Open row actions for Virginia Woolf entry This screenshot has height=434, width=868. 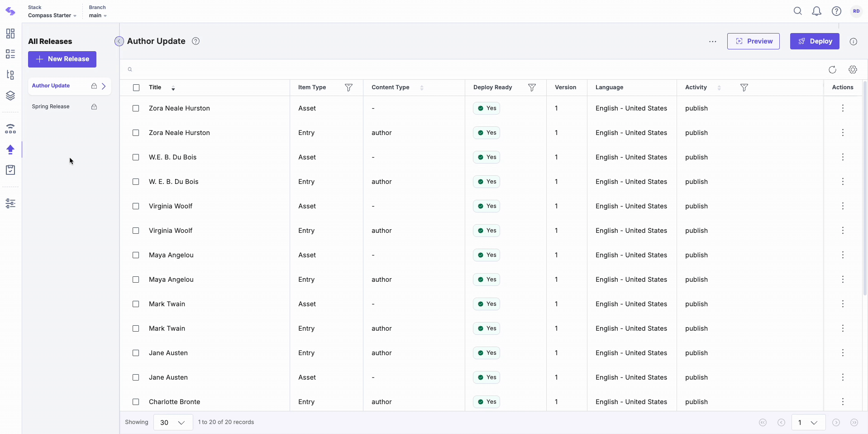[843, 231]
